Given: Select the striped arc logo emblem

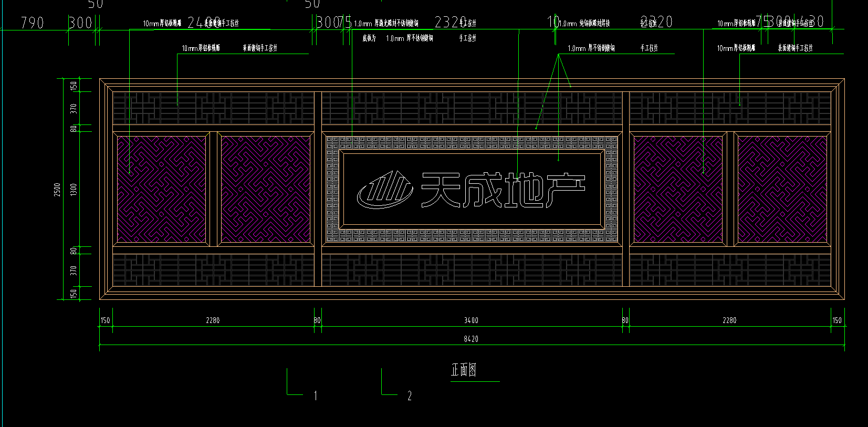Looking at the screenshot, I should click(385, 190).
